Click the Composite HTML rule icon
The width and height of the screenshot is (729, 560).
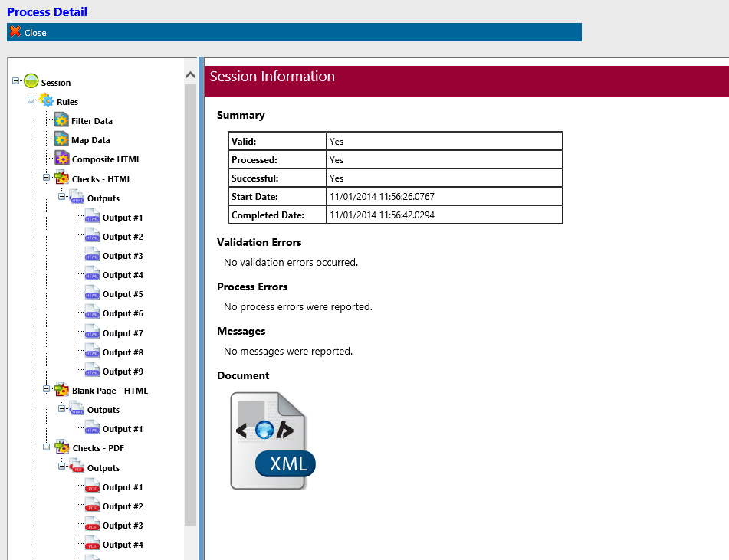[x=62, y=159]
